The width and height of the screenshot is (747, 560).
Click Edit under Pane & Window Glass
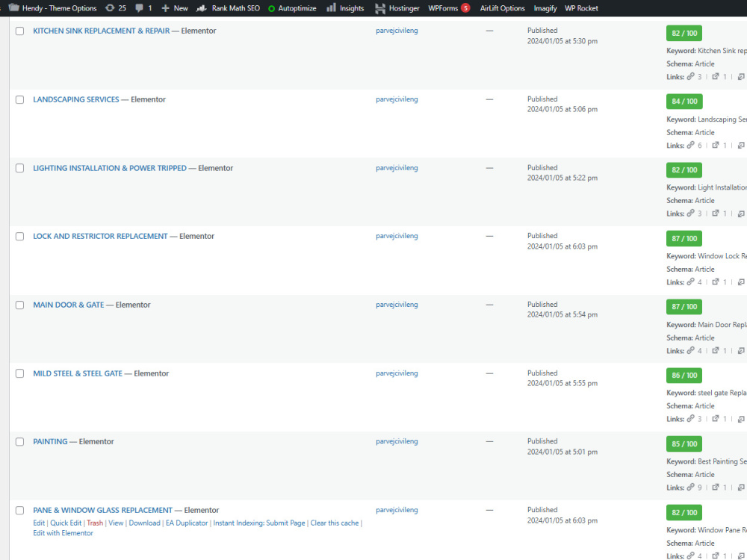[x=39, y=523]
